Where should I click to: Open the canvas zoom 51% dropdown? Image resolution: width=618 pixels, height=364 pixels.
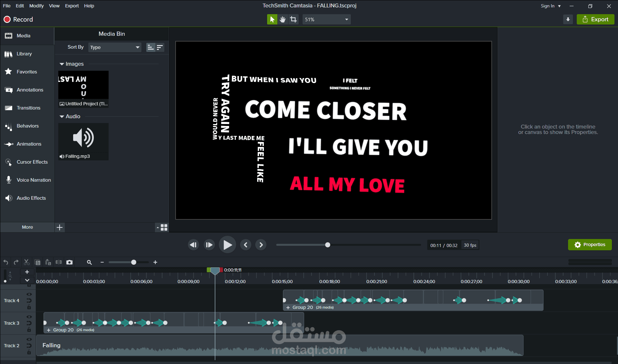pyautogui.click(x=326, y=19)
